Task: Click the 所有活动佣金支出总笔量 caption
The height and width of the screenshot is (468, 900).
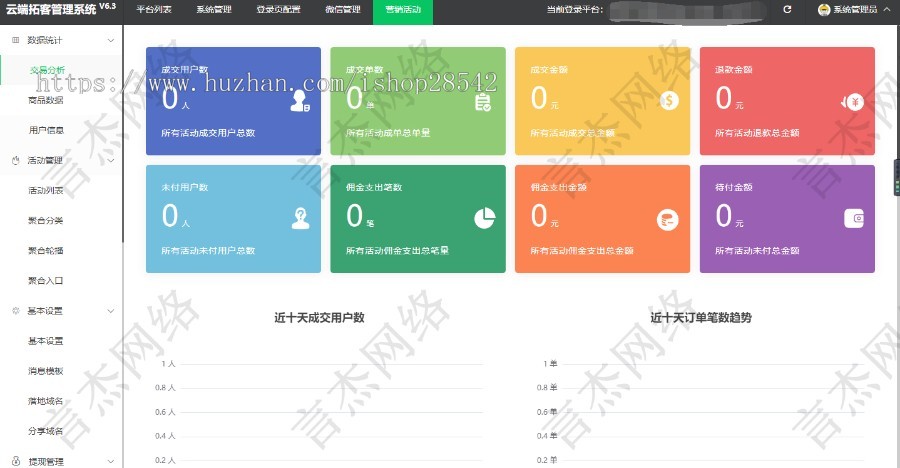Action: click(397, 250)
